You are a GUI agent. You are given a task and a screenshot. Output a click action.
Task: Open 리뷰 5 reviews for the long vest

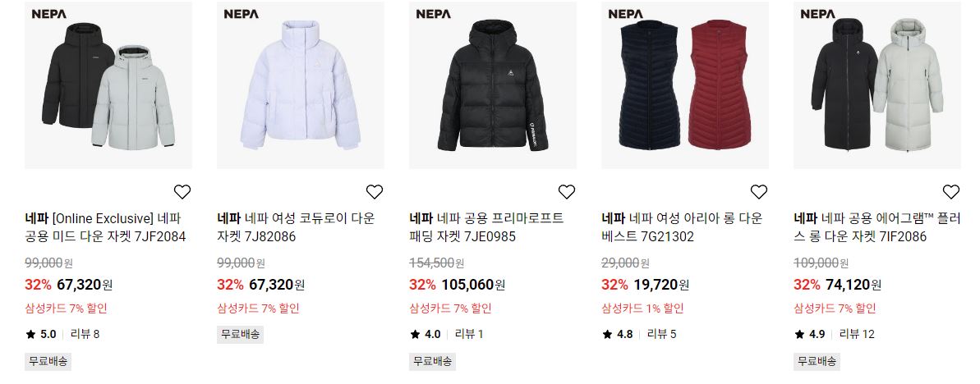coord(661,334)
